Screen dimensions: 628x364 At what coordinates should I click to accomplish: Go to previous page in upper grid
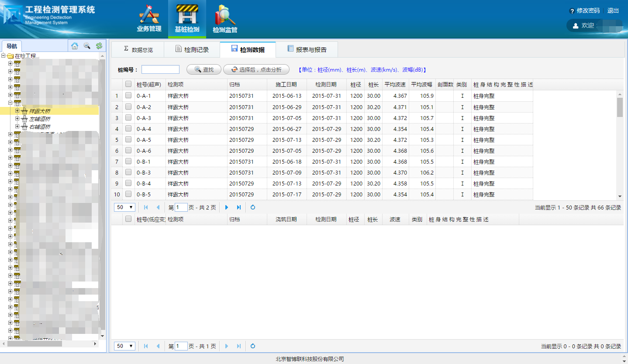pyautogui.click(x=158, y=207)
